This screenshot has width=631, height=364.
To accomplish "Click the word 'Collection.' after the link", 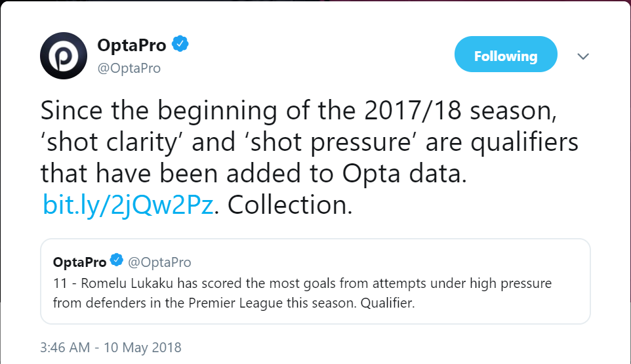I will point(290,205).
